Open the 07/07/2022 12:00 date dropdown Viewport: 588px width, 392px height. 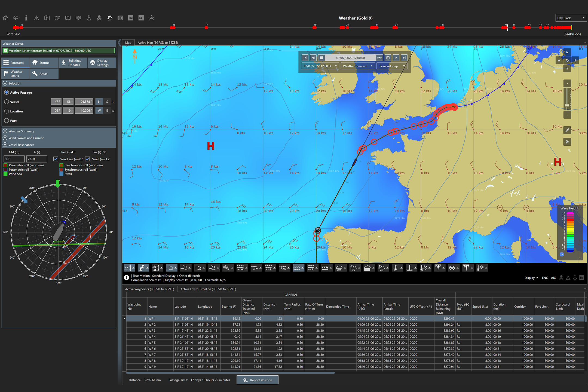320,66
